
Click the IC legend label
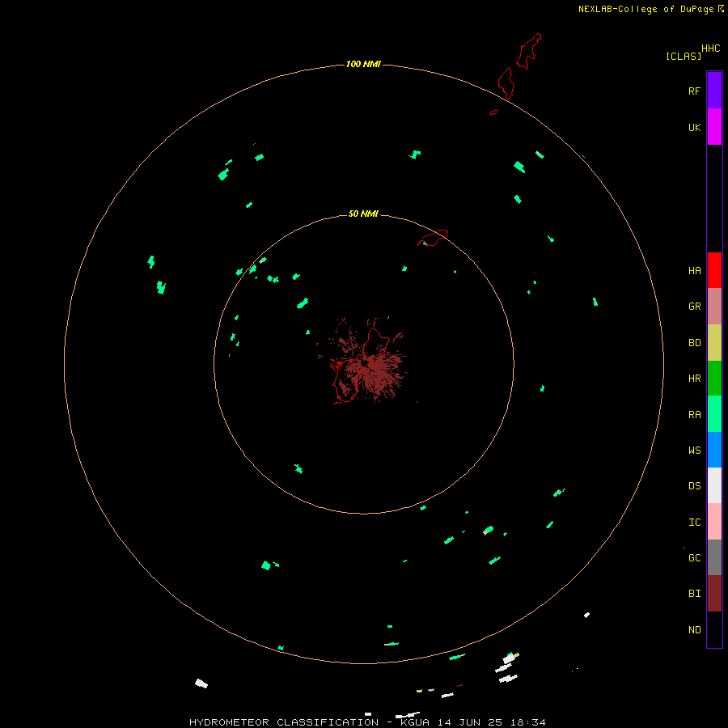(694, 523)
